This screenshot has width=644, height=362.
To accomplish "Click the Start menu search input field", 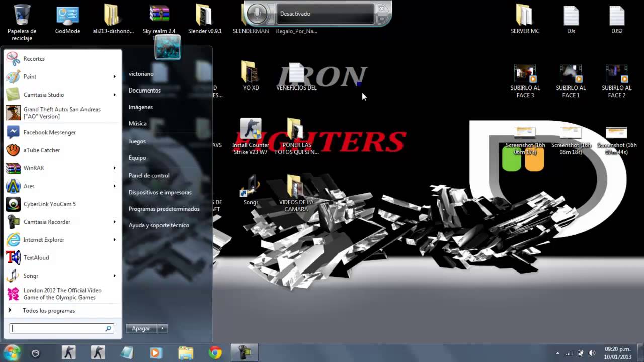I will [62, 328].
